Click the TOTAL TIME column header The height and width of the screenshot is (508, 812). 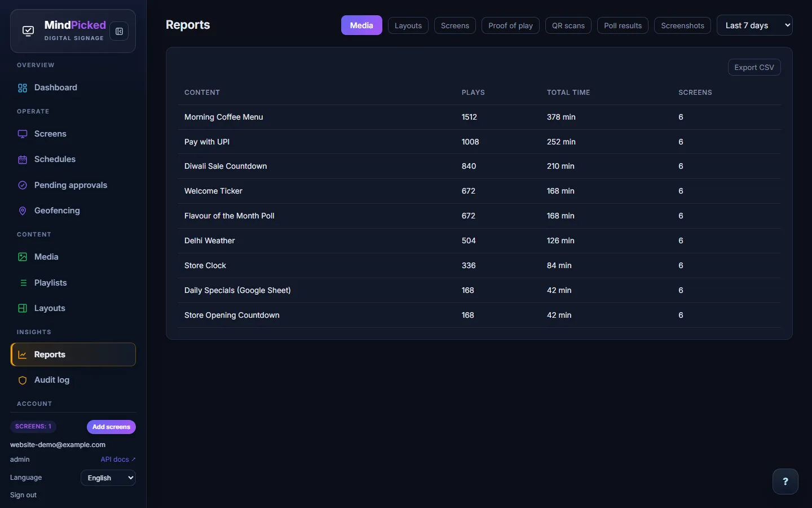pos(568,93)
